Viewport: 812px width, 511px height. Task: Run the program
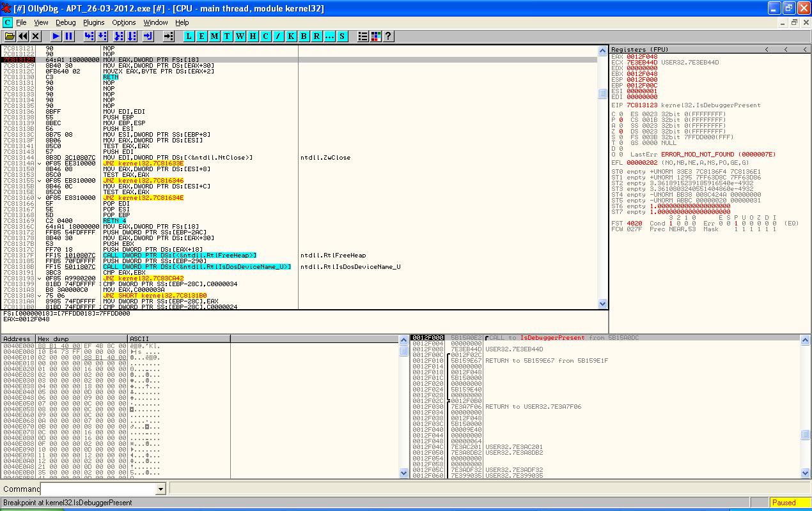coord(56,36)
